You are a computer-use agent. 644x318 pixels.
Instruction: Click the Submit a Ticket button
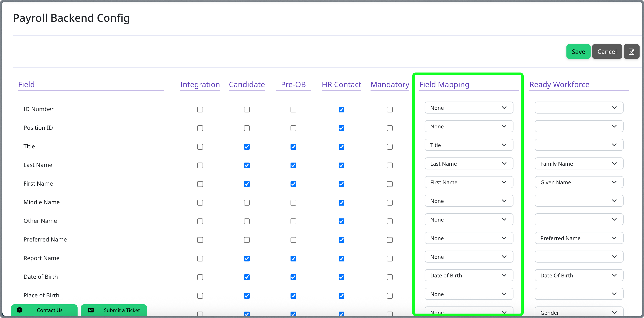coord(114,310)
